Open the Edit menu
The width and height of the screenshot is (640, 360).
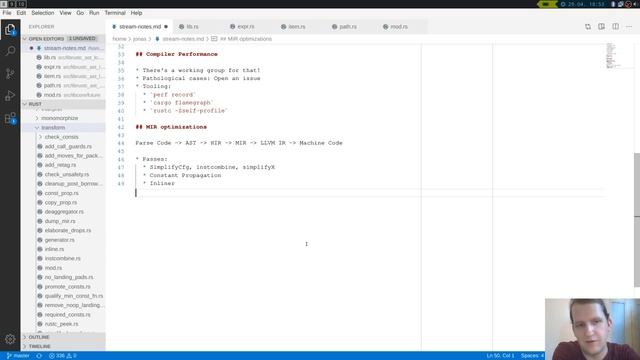click(x=21, y=13)
